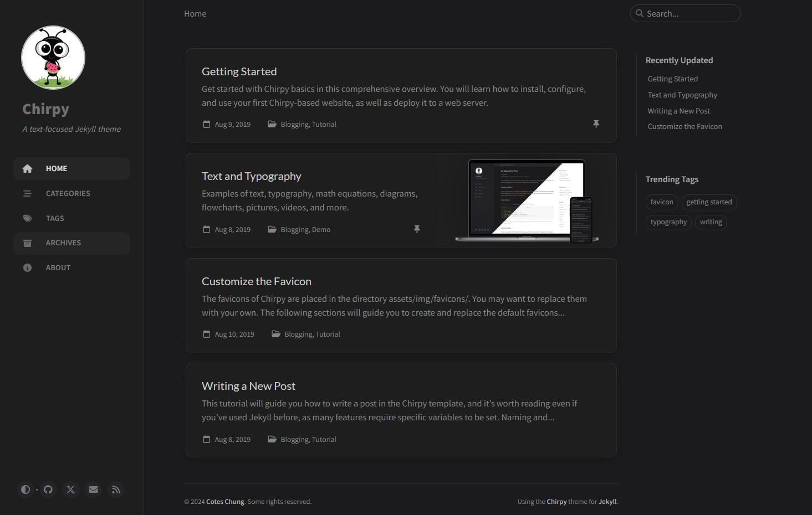Click the X (Twitter) social icon
The image size is (812, 515).
tap(71, 490)
